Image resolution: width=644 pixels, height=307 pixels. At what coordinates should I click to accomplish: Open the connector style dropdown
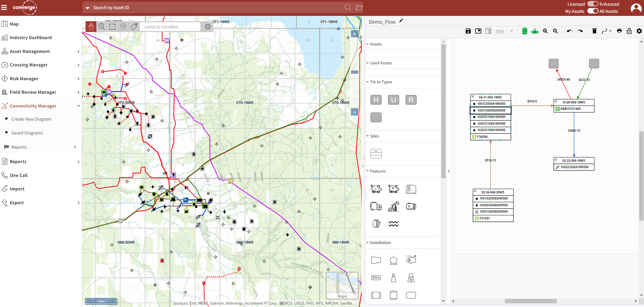607,31
